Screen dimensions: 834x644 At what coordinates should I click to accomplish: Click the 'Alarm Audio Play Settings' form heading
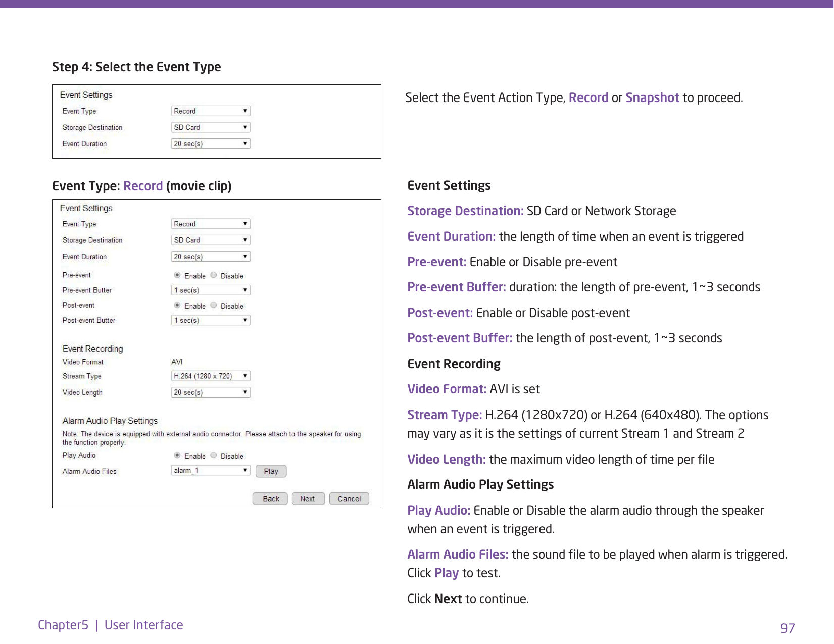(110, 421)
